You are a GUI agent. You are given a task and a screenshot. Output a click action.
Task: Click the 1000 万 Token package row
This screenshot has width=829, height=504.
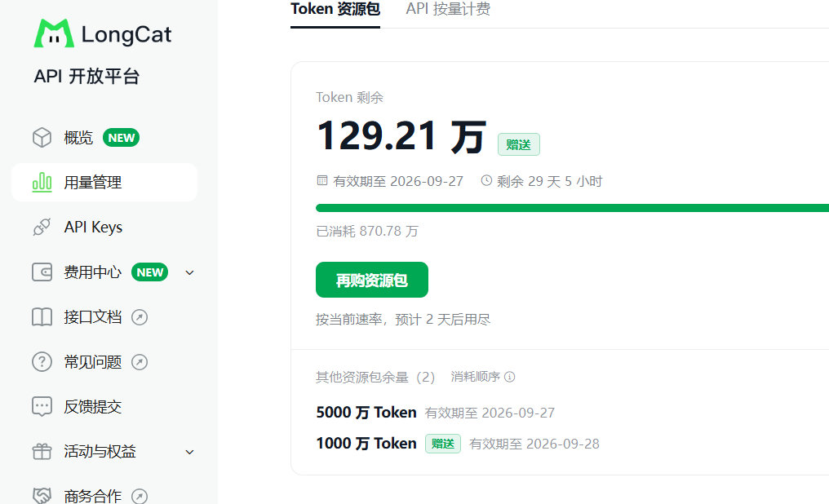(x=458, y=444)
